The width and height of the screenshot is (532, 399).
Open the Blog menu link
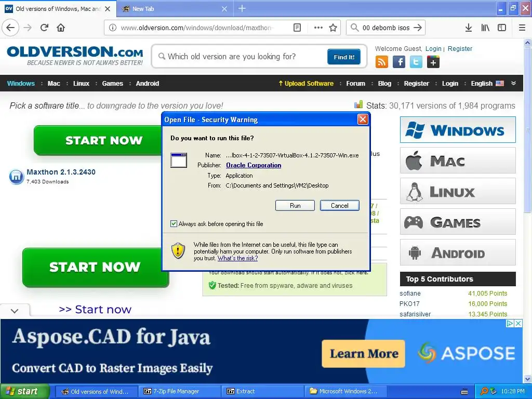[x=384, y=84]
